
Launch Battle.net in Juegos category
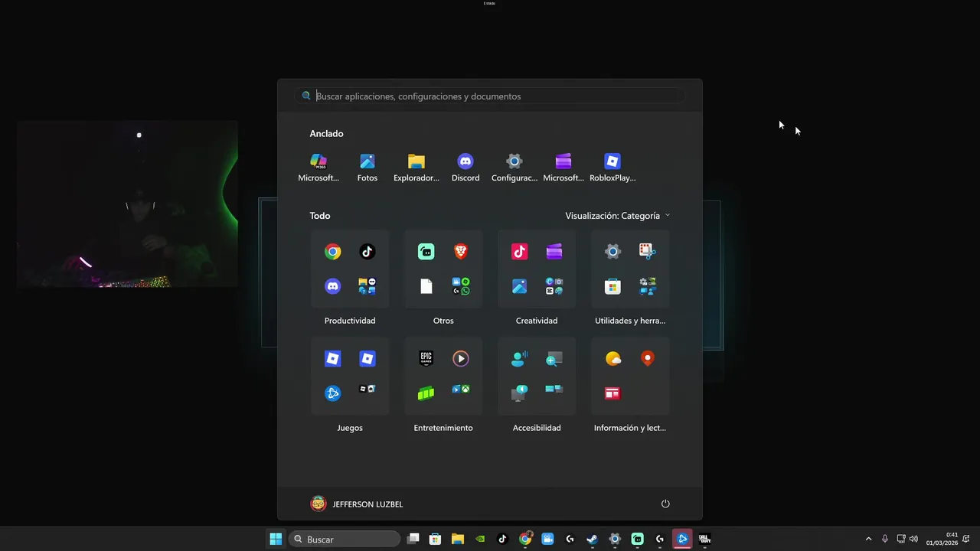[x=333, y=393]
